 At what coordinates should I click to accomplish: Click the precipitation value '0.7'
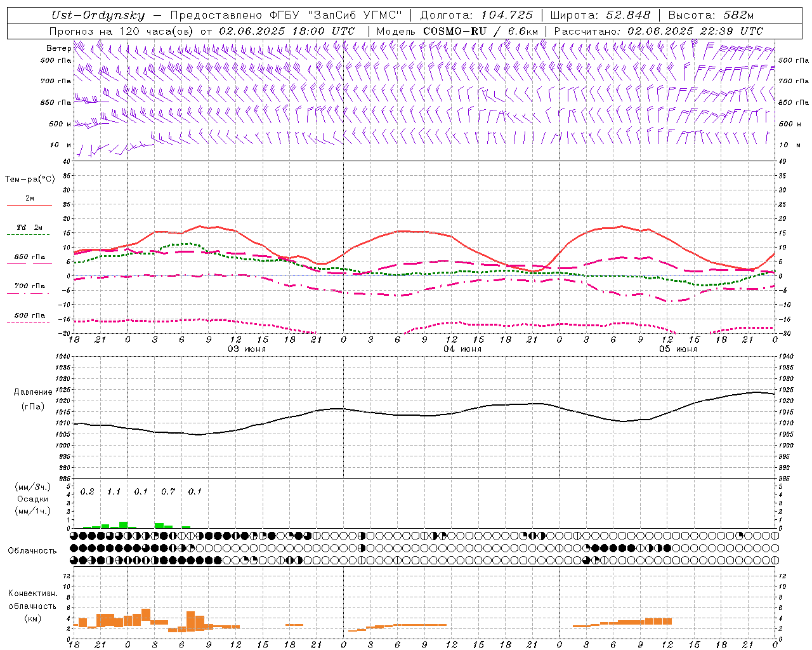(x=168, y=492)
